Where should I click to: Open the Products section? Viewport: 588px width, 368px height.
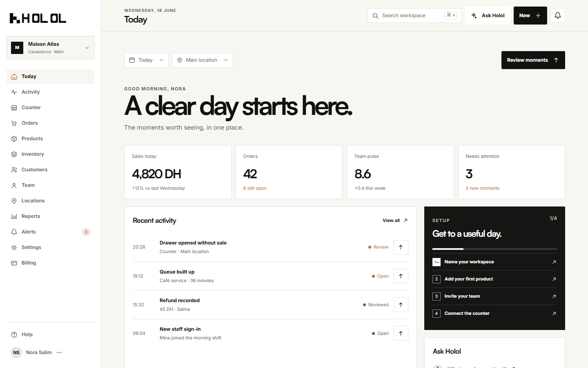tap(50, 139)
